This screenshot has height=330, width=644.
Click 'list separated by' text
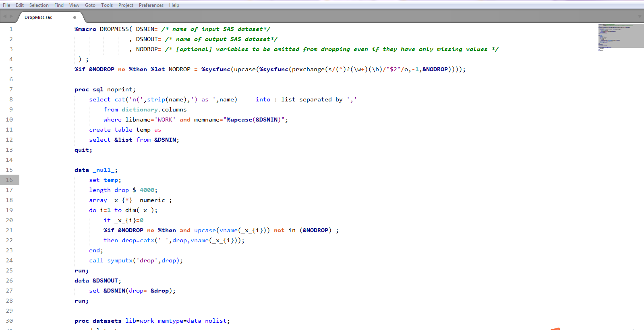point(312,99)
